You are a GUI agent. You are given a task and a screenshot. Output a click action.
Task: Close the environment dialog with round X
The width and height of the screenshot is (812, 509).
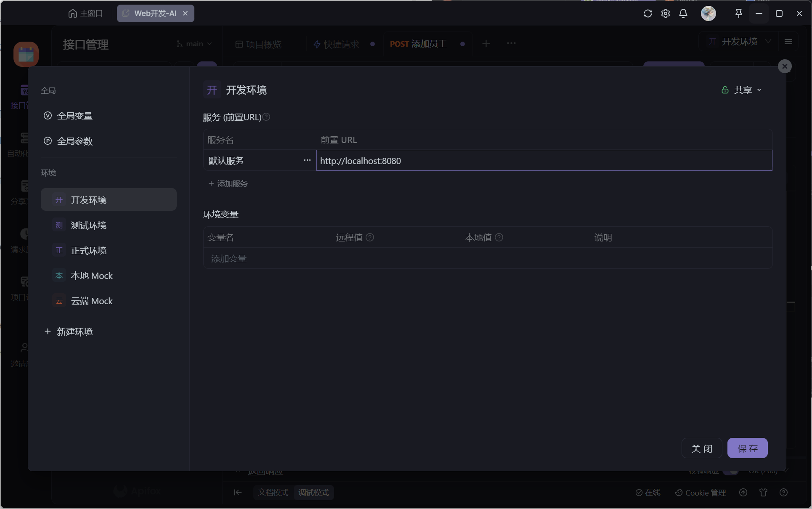(784, 66)
